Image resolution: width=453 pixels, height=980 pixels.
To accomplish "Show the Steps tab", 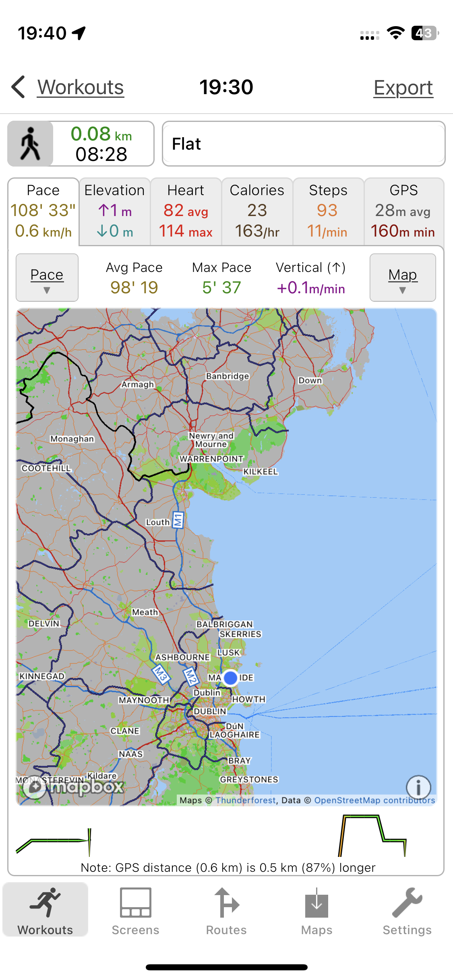I will point(328,212).
